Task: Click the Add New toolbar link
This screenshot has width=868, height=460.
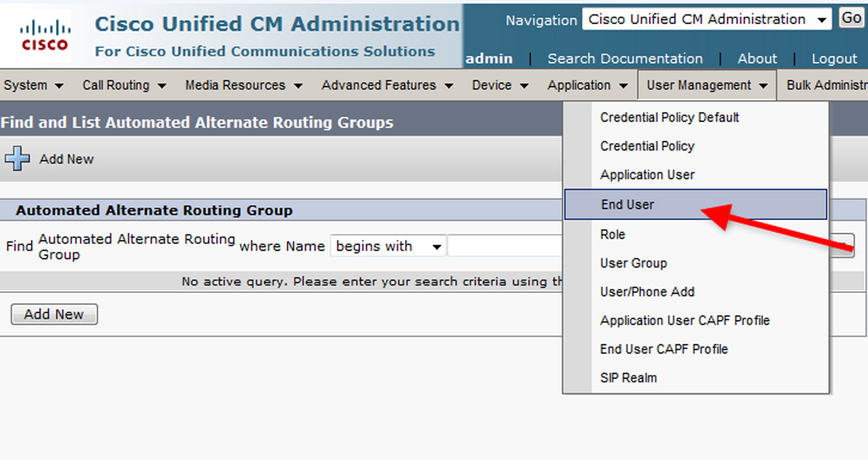Action: pos(66,159)
